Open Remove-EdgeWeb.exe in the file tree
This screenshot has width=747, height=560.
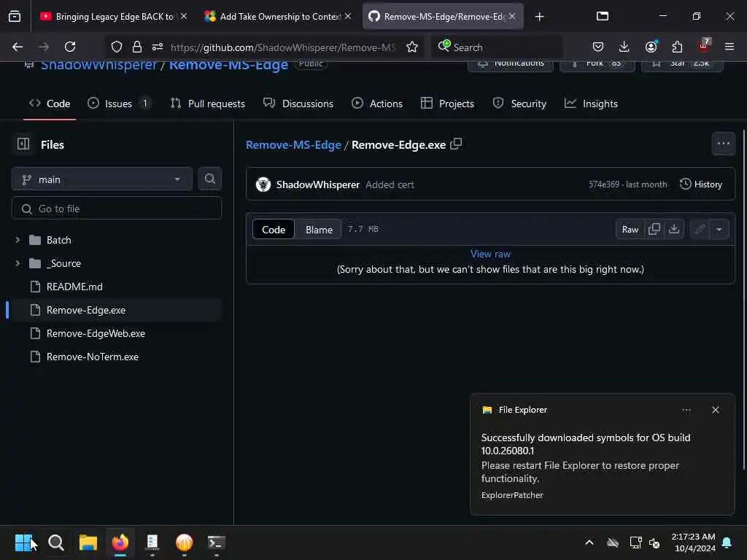pyautogui.click(x=96, y=332)
